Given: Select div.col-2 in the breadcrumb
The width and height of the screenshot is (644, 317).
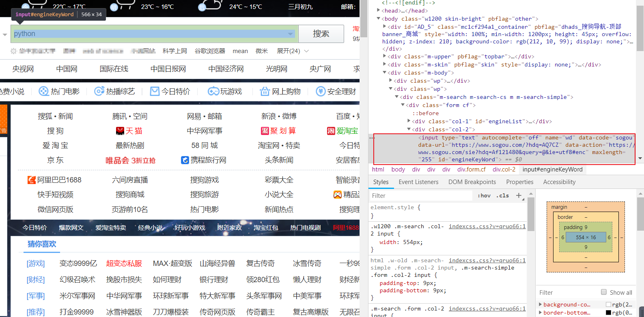Looking at the screenshot, I should click(504, 169).
